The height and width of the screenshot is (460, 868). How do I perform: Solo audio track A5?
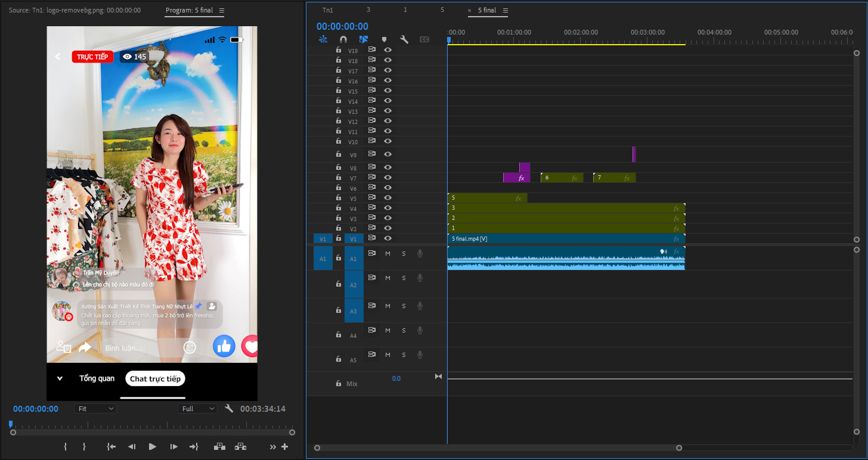(x=404, y=355)
